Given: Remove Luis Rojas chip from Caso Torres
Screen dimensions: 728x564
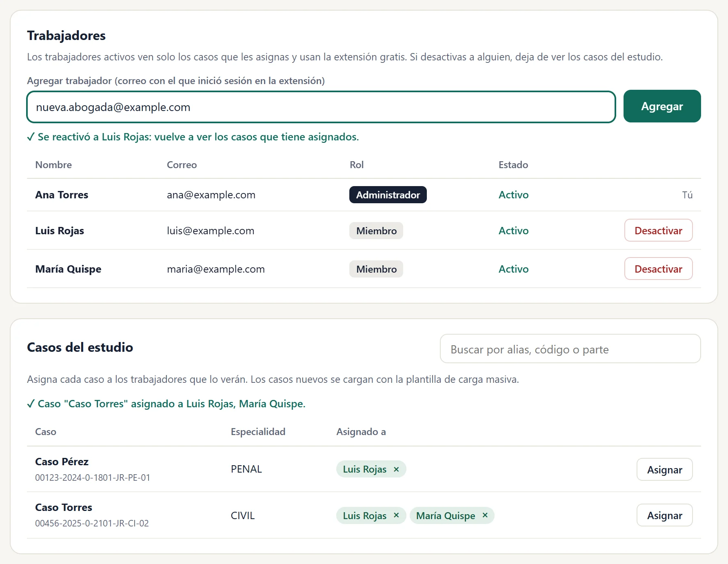Looking at the screenshot, I should [396, 515].
